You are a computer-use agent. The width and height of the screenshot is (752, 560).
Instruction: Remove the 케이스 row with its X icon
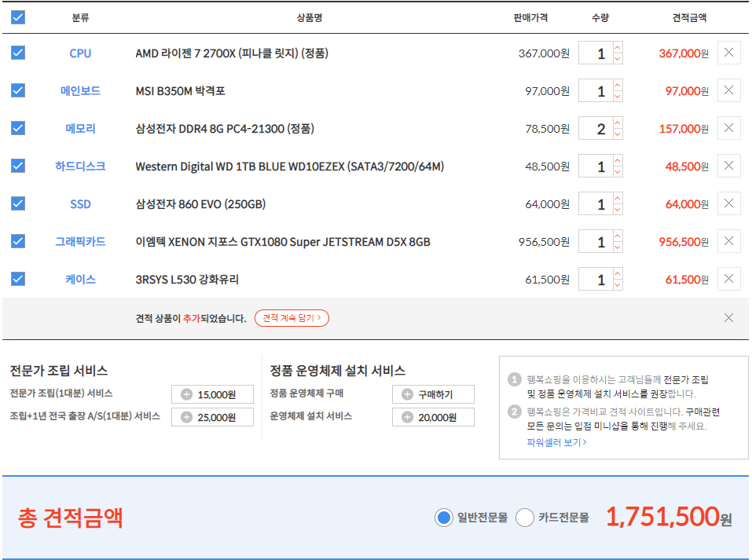[x=728, y=279]
